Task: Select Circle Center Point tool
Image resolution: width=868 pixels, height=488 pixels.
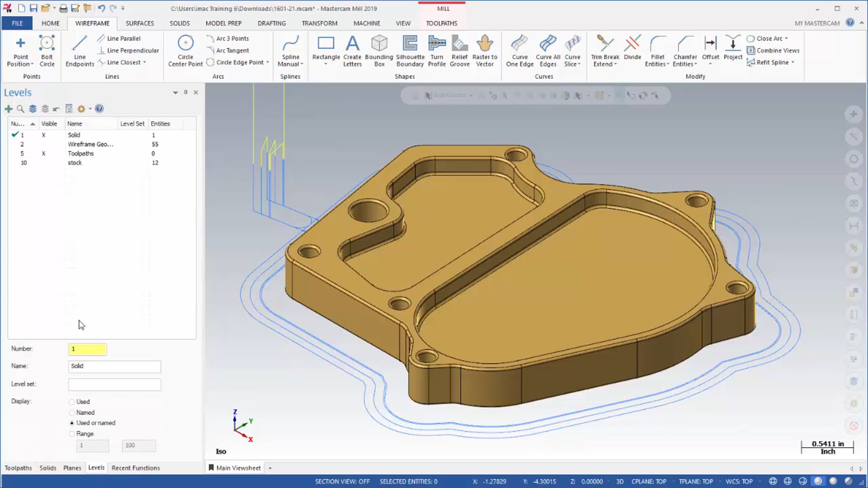Action: [x=185, y=51]
